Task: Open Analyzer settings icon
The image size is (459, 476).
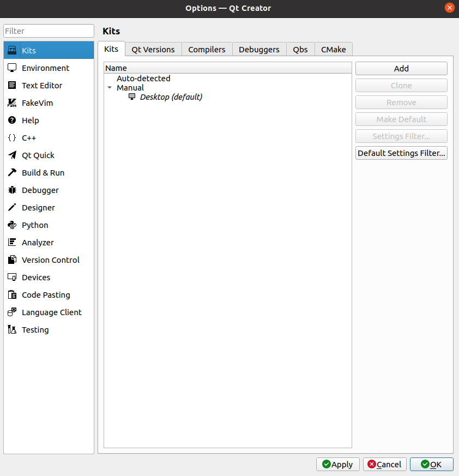Action: pos(12,242)
